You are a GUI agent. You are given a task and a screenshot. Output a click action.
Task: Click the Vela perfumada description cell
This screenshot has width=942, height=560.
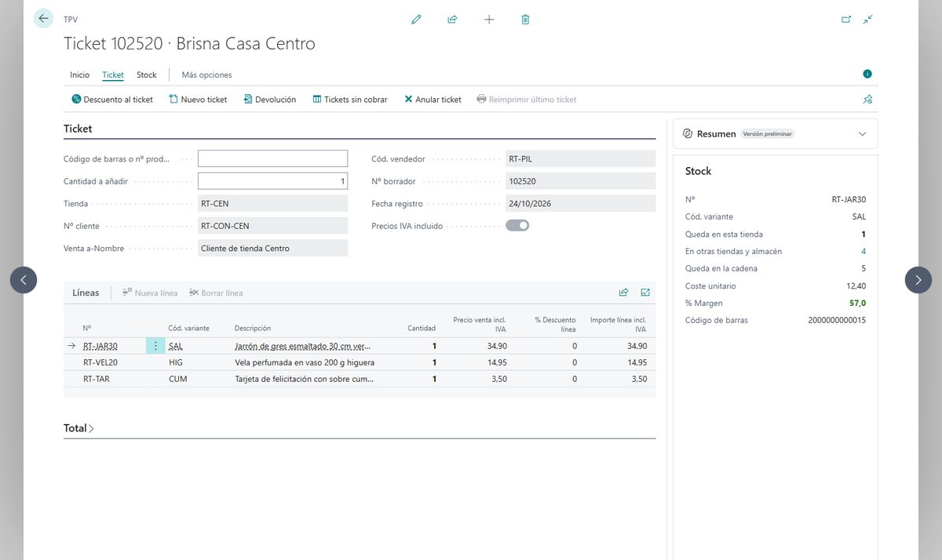tap(305, 362)
